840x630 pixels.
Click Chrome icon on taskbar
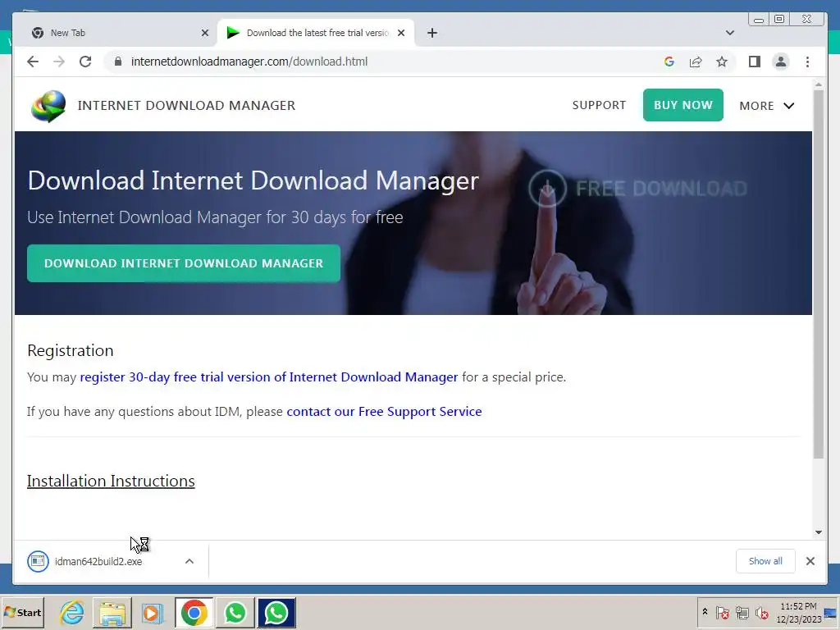pos(194,612)
